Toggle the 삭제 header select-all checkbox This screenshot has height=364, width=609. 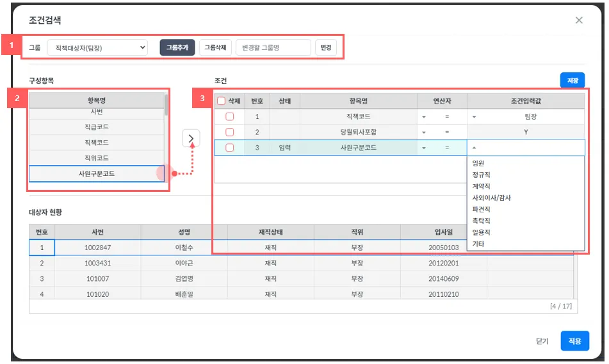click(221, 101)
